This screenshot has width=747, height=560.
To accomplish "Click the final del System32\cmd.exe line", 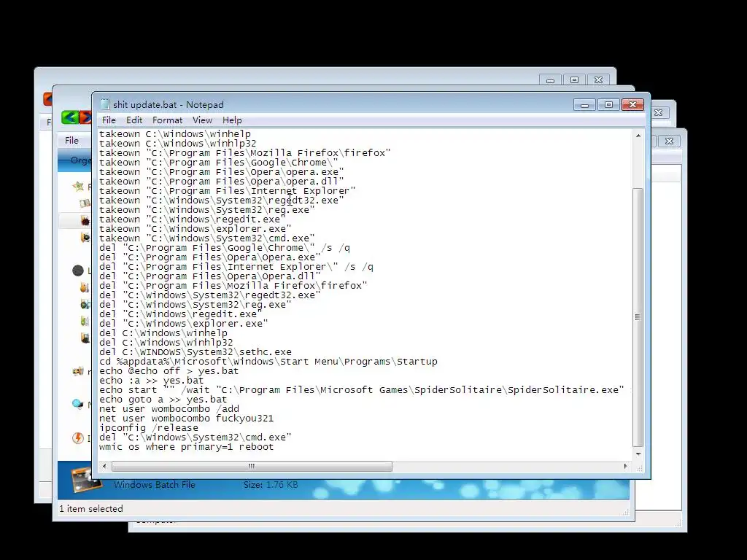I will [x=196, y=437].
